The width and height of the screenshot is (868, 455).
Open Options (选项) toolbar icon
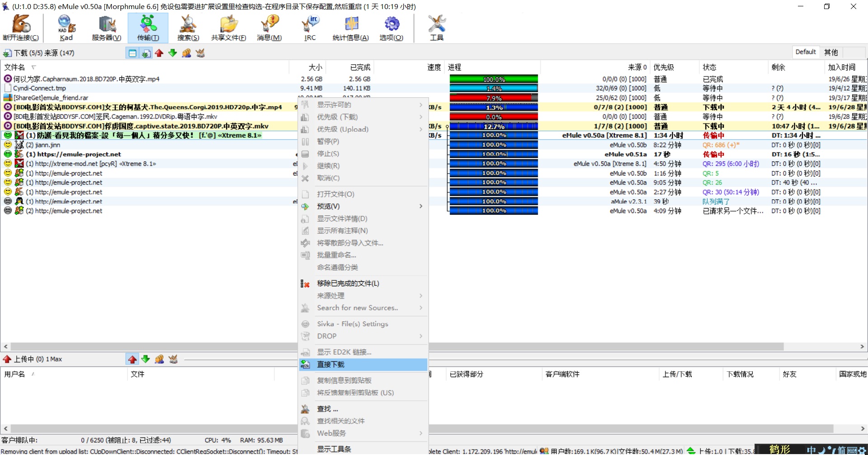pos(392,28)
